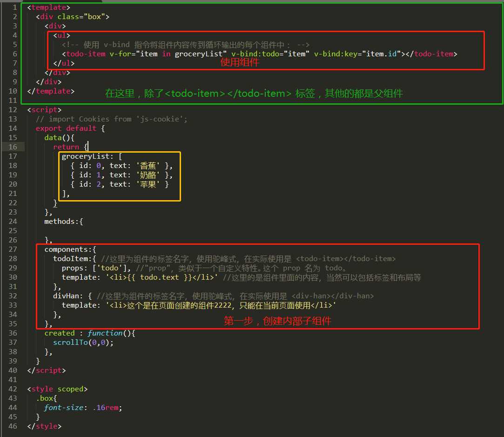The image size is (504, 437).
Task: Click the "id: 0" value on line 18
Action: [90, 166]
